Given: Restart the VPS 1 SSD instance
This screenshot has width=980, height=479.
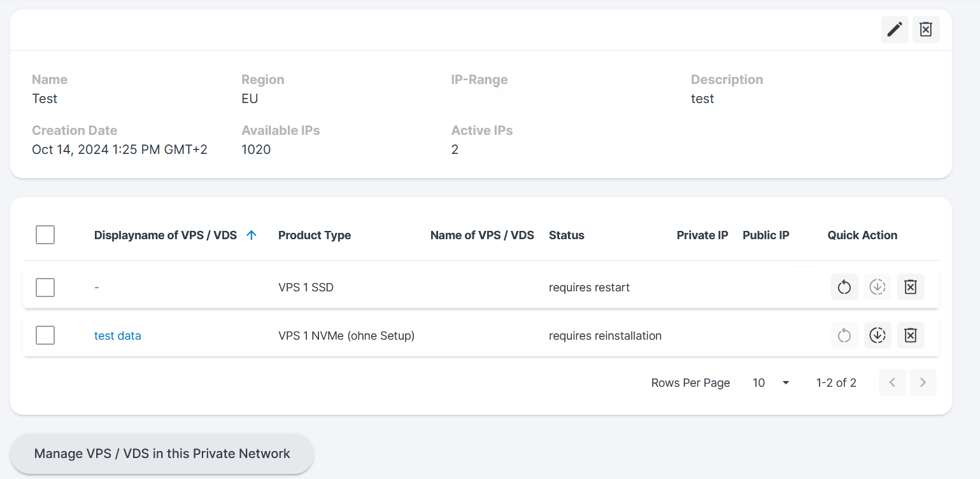Looking at the screenshot, I should point(844,287).
